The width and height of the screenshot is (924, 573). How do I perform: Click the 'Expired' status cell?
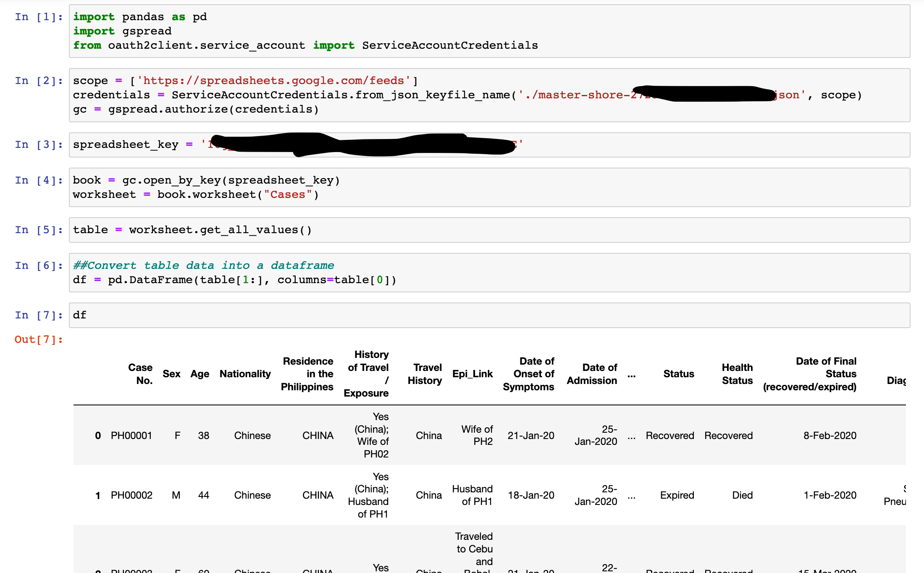677,495
